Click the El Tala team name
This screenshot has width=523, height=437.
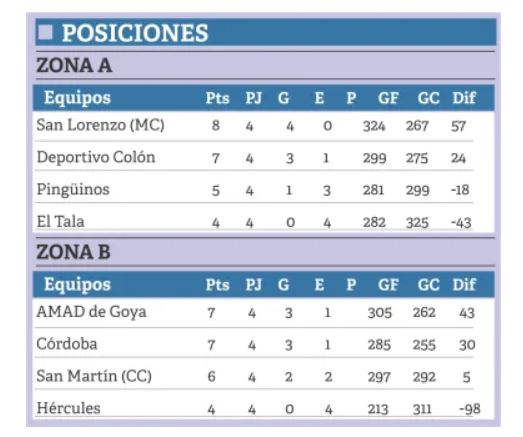[x=60, y=222]
